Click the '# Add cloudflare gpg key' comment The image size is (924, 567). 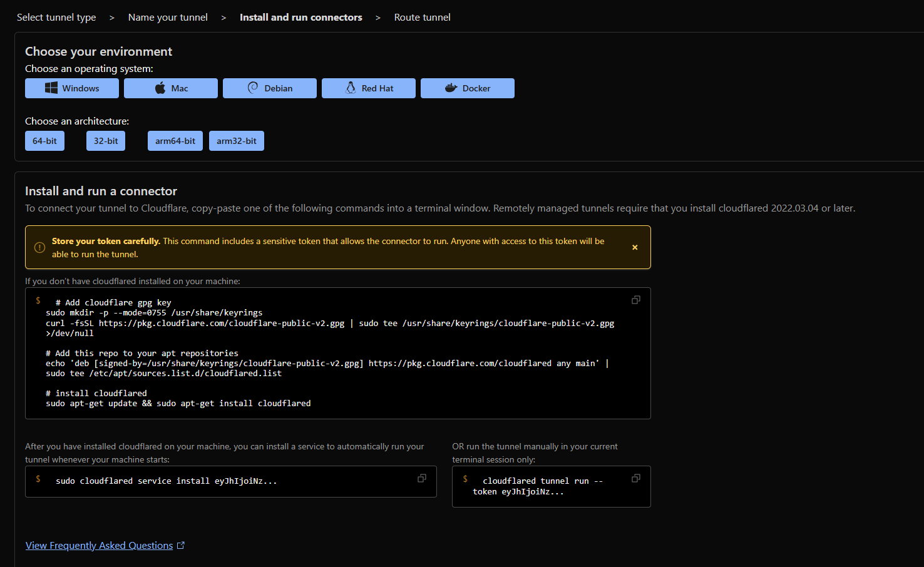point(113,303)
